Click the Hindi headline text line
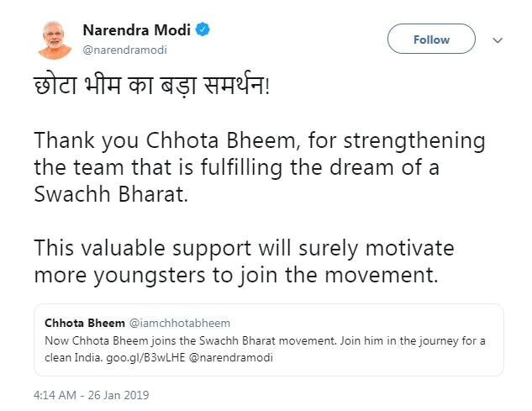532x411 pixels. pyautogui.click(x=151, y=87)
